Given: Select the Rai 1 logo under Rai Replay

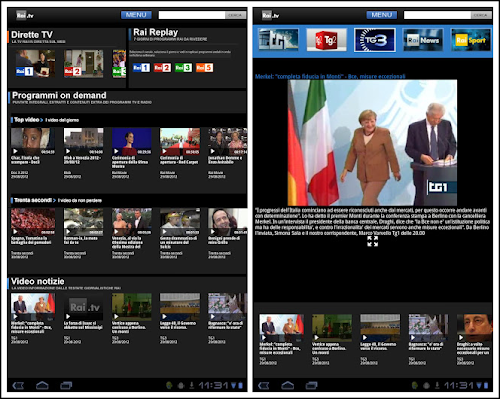Looking at the screenshot, I should [x=141, y=68].
